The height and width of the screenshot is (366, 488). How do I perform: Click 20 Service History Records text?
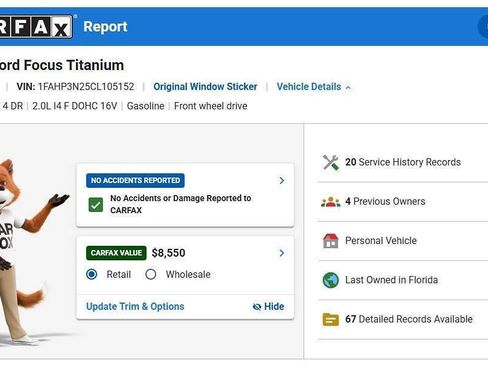coord(403,162)
